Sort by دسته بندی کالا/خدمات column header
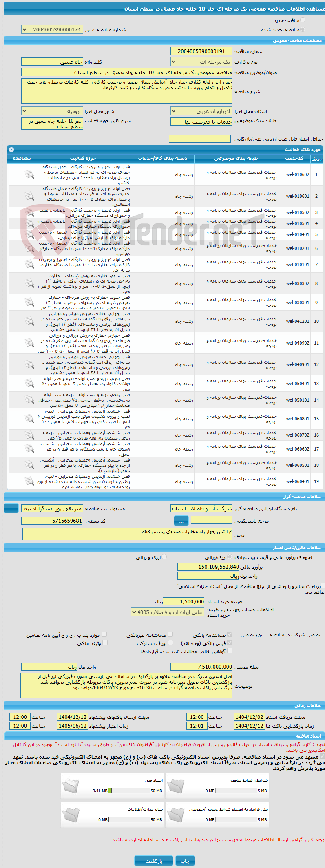 (x=163, y=158)
